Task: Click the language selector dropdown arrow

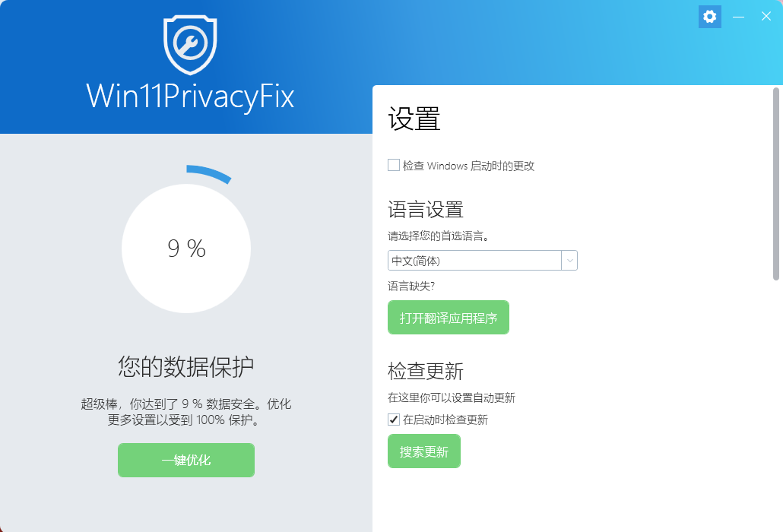Action: pyautogui.click(x=569, y=261)
